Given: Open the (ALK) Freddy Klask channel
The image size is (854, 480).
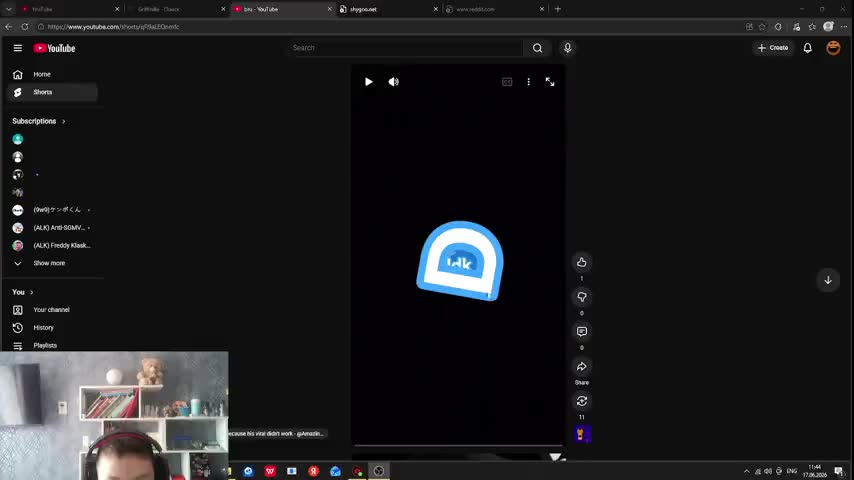Looking at the screenshot, I should (x=52, y=245).
